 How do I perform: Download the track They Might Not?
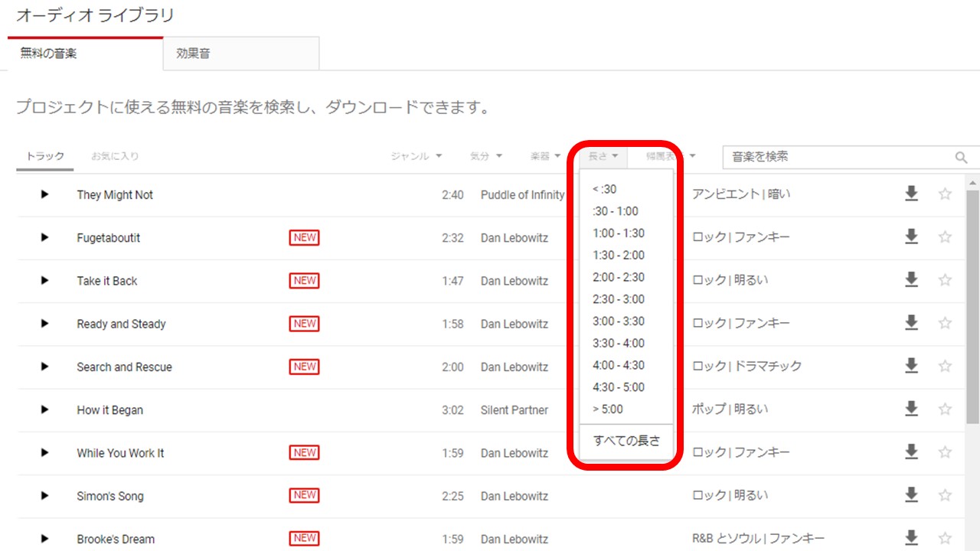point(911,194)
